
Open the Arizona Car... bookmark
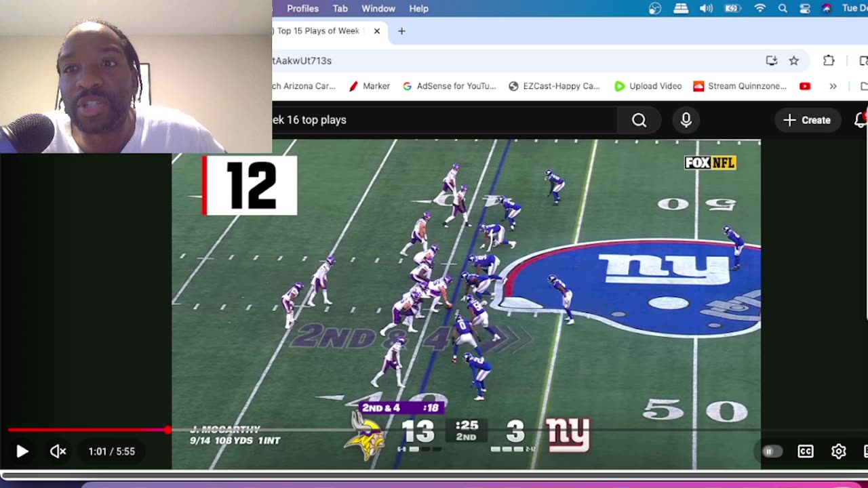(304, 86)
